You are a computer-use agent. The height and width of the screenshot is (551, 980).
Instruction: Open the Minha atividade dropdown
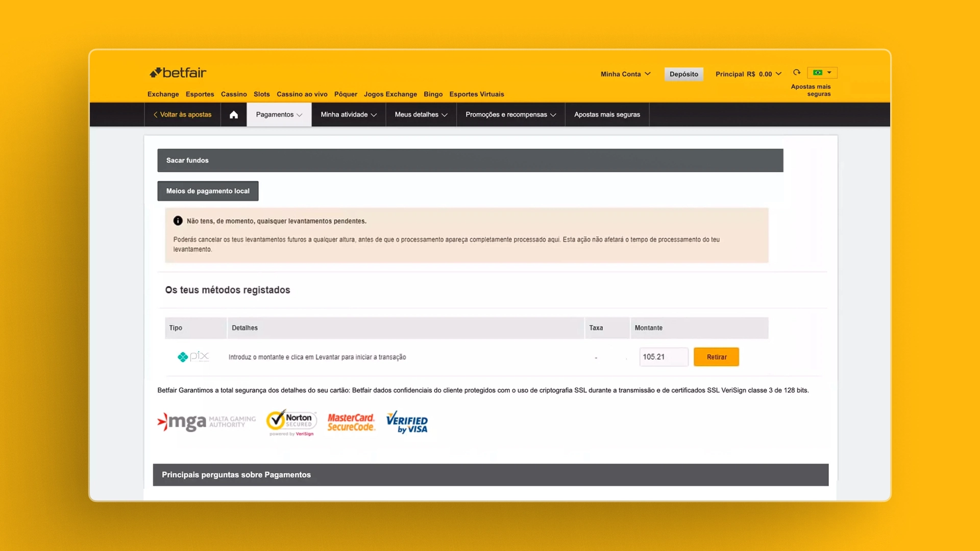(x=348, y=114)
